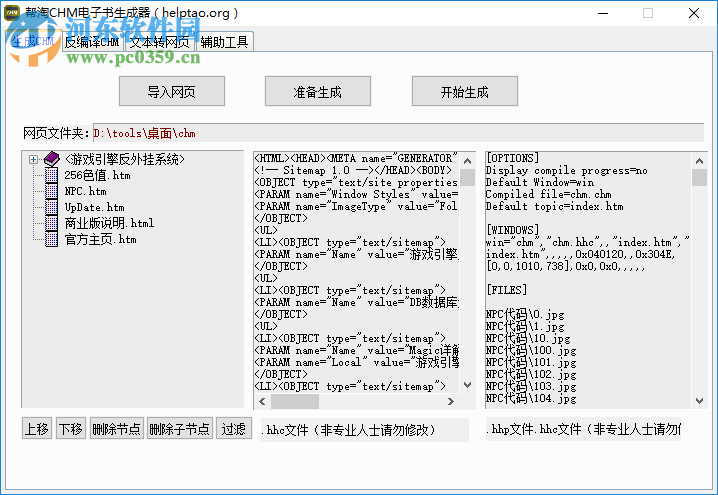Screen dimensions: 718x495
Task: Click the first <HTML><HEAD> line in hhc pane
Action: pos(356,158)
